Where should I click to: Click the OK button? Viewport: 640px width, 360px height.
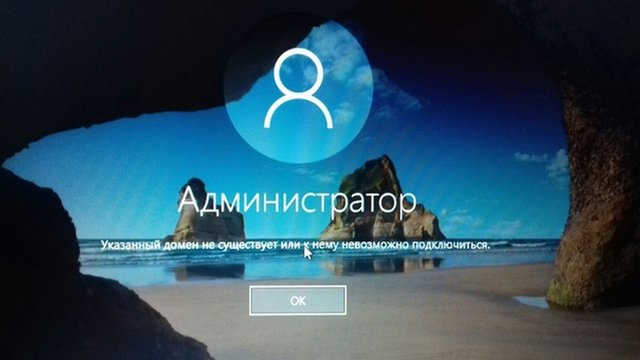pos(298,300)
